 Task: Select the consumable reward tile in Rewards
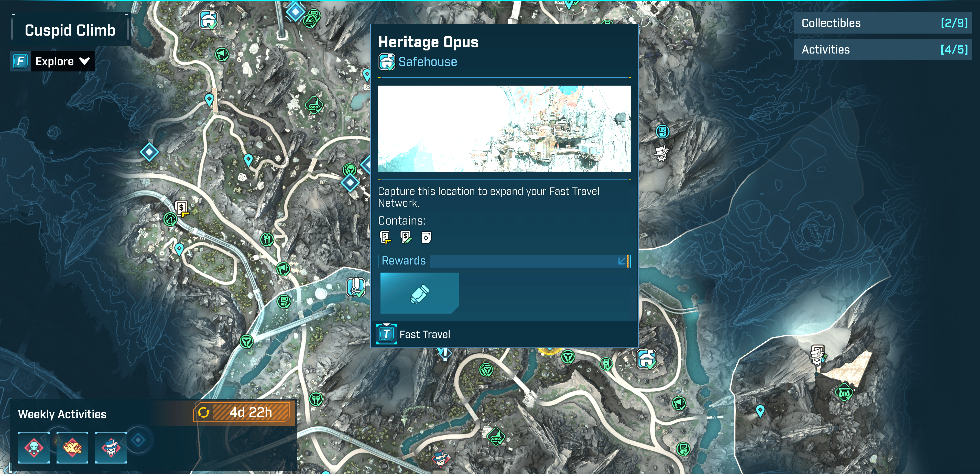pos(419,293)
